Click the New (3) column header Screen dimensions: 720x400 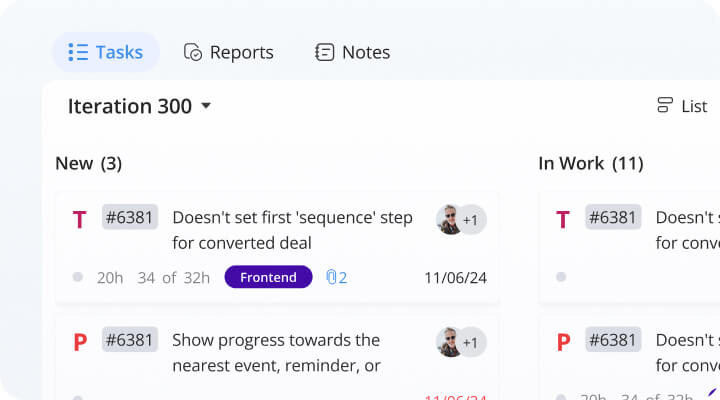(x=88, y=163)
